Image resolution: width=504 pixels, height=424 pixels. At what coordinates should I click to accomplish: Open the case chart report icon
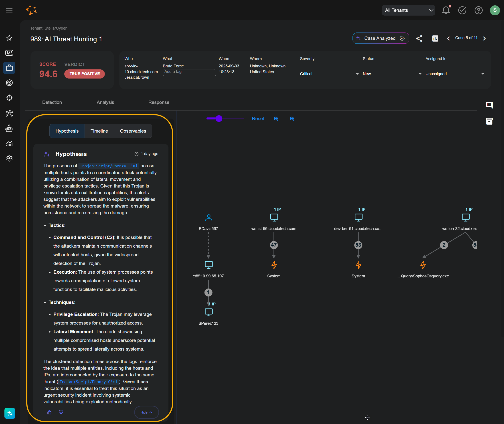pos(435,38)
